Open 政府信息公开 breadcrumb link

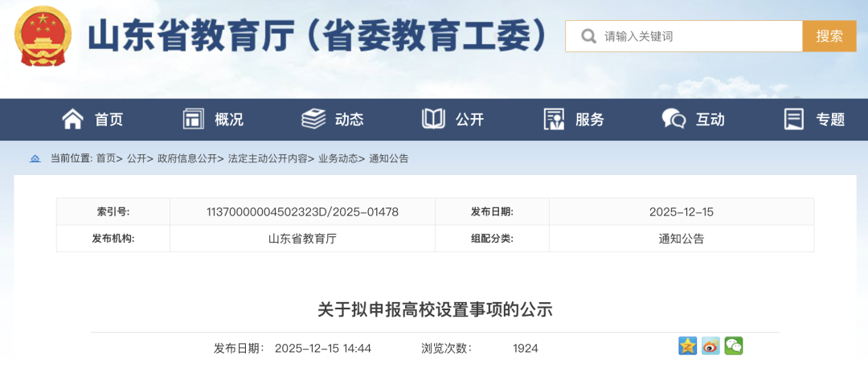point(187,159)
